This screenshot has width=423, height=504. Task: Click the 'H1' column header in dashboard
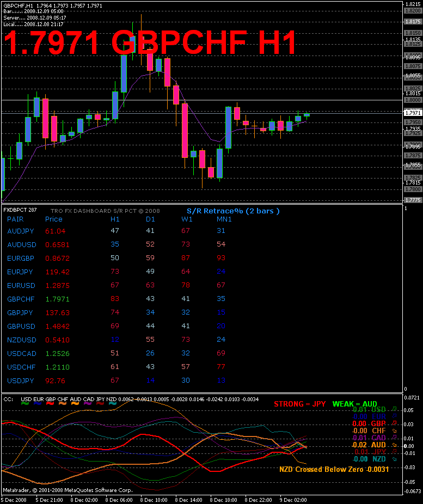115,219
